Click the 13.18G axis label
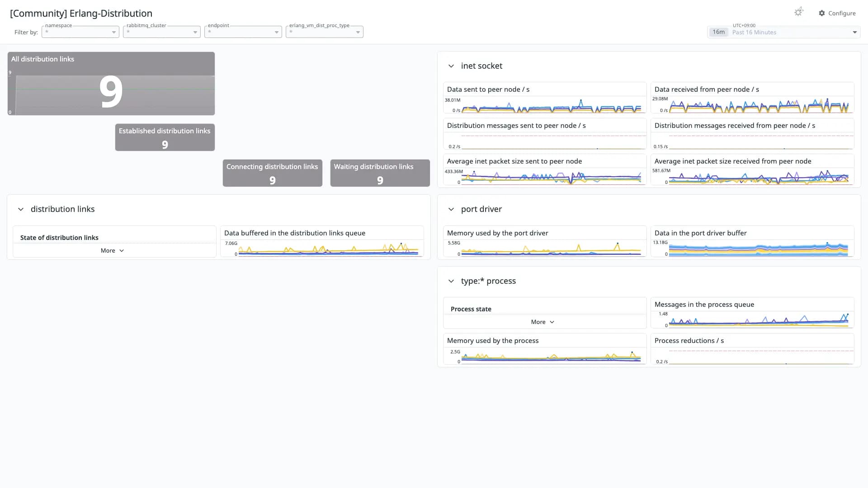The image size is (868, 488). [660, 243]
